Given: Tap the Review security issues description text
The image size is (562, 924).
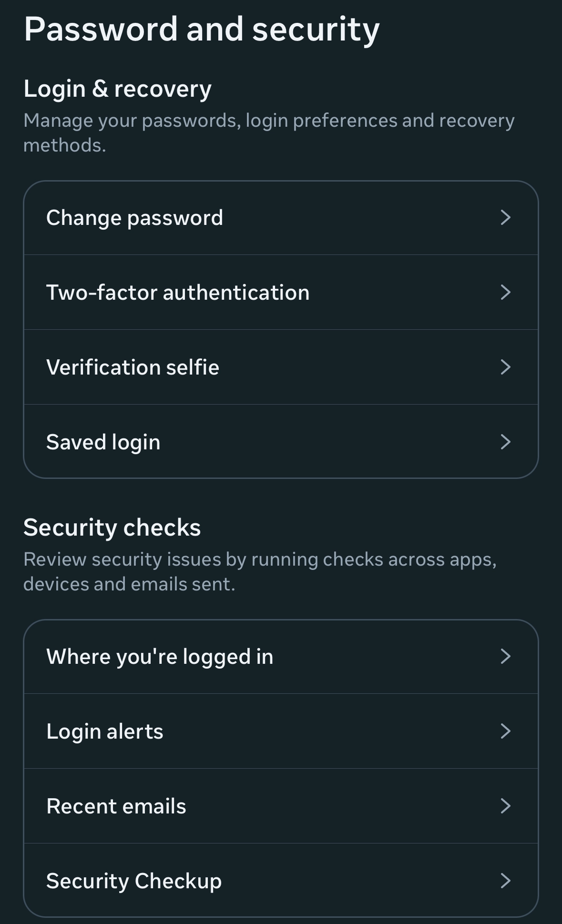Looking at the screenshot, I should coord(260,571).
